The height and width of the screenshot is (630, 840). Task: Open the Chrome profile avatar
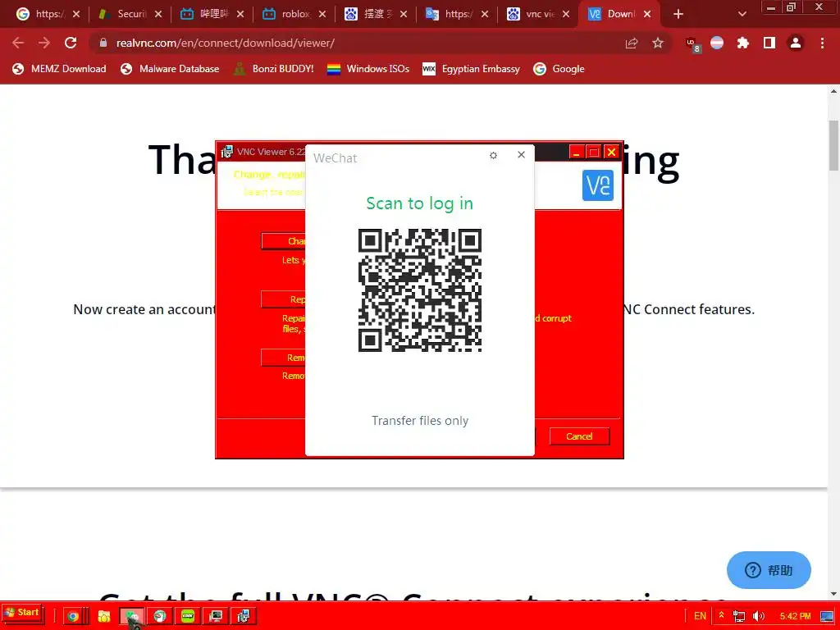[x=796, y=43]
